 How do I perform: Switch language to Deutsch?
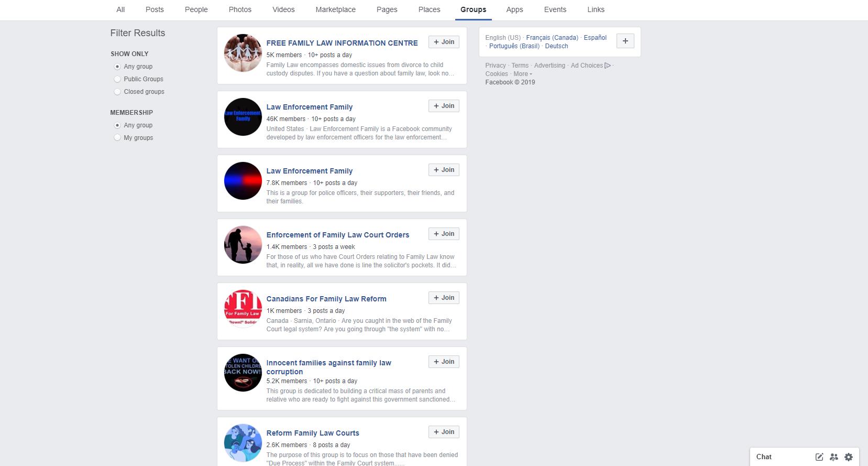[x=556, y=46]
